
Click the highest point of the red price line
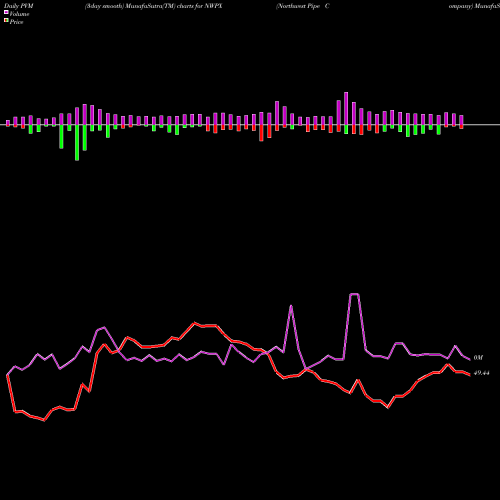coord(195,323)
